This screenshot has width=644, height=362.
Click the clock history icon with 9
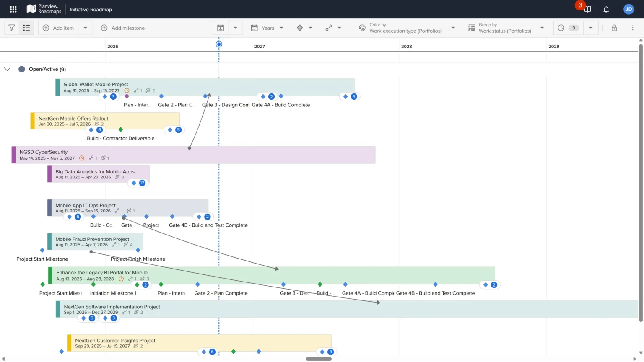(x=568, y=28)
